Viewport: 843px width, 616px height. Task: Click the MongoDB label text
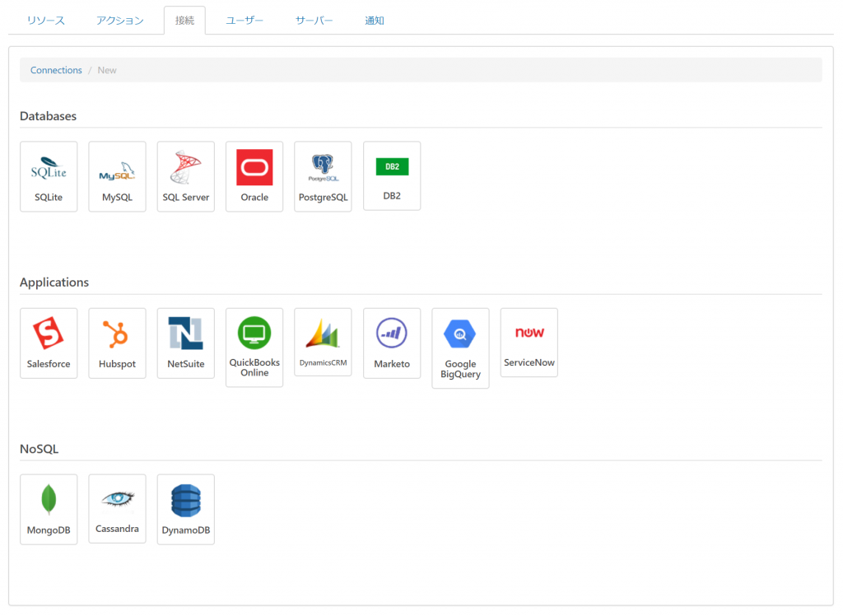pos(49,530)
